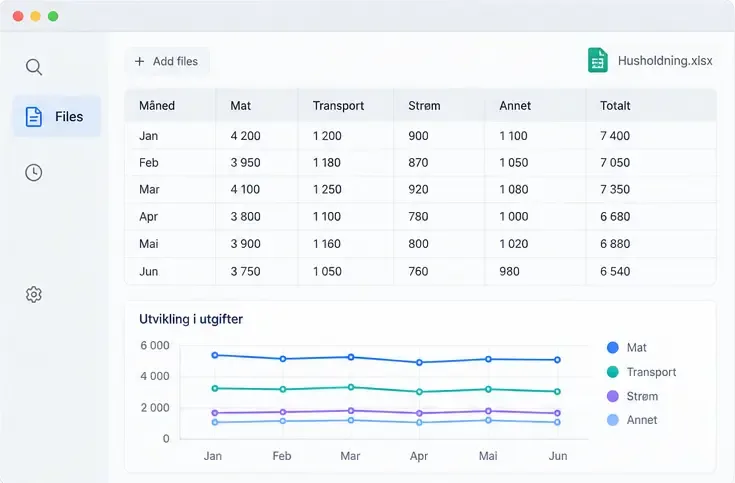Click the purple Strøm legend swatch
The width and height of the screenshot is (735, 483).
pos(613,396)
